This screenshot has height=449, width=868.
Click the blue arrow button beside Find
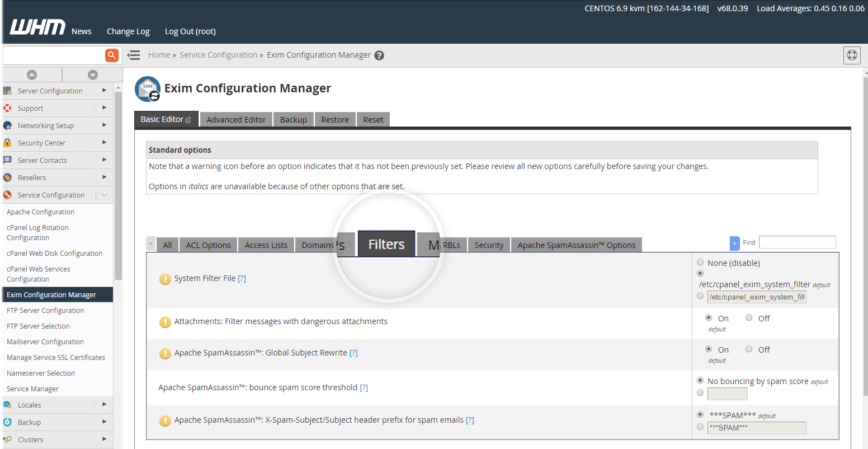[x=735, y=244]
